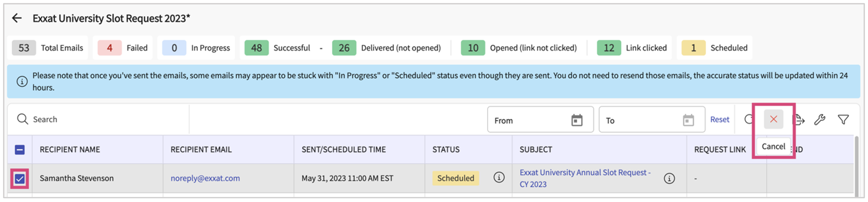Open the noreply@exxat.com email link

click(x=205, y=178)
